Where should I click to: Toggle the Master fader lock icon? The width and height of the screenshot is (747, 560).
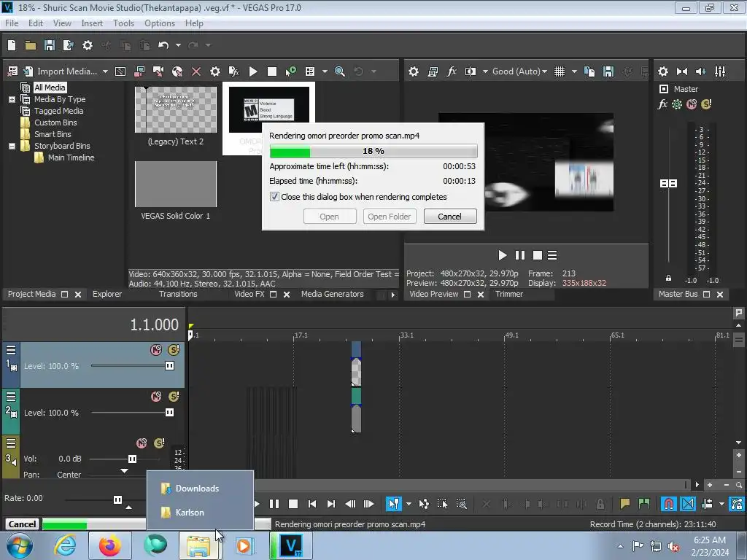click(668, 278)
